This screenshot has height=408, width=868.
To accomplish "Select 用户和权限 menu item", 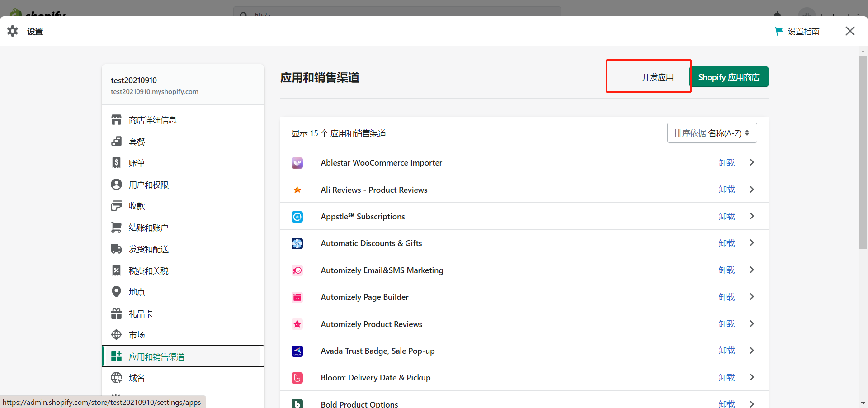I will point(183,185).
